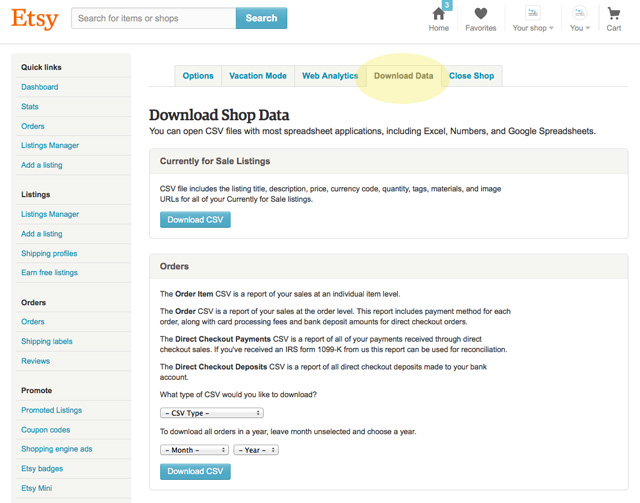Expand the You account dropdown arrow
The image size is (640, 503).
588,28
